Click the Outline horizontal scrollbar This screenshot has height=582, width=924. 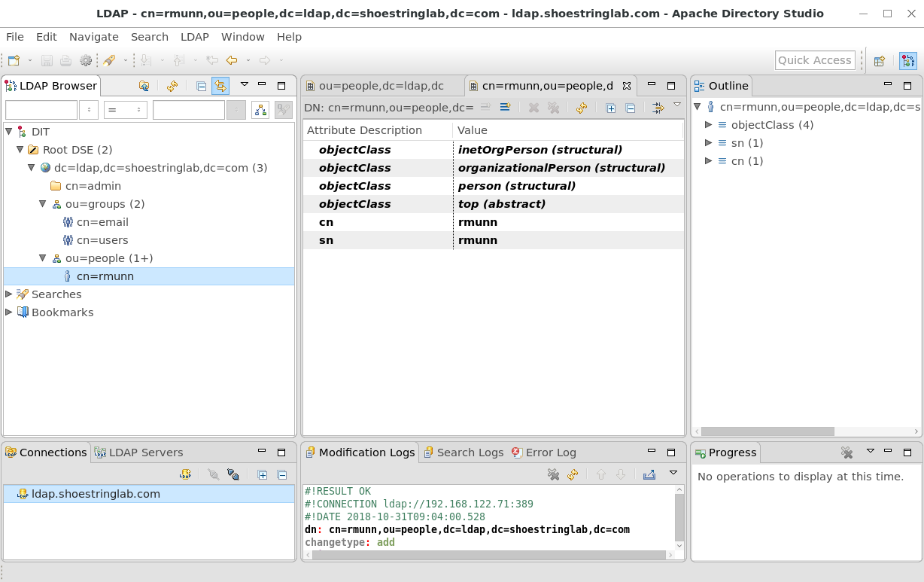tap(767, 431)
